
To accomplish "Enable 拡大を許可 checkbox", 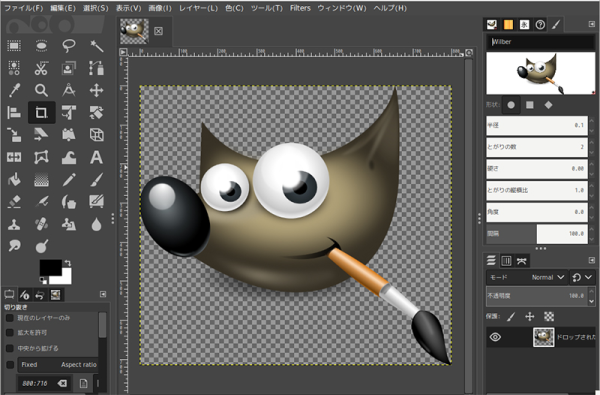I will coord(10,333).
